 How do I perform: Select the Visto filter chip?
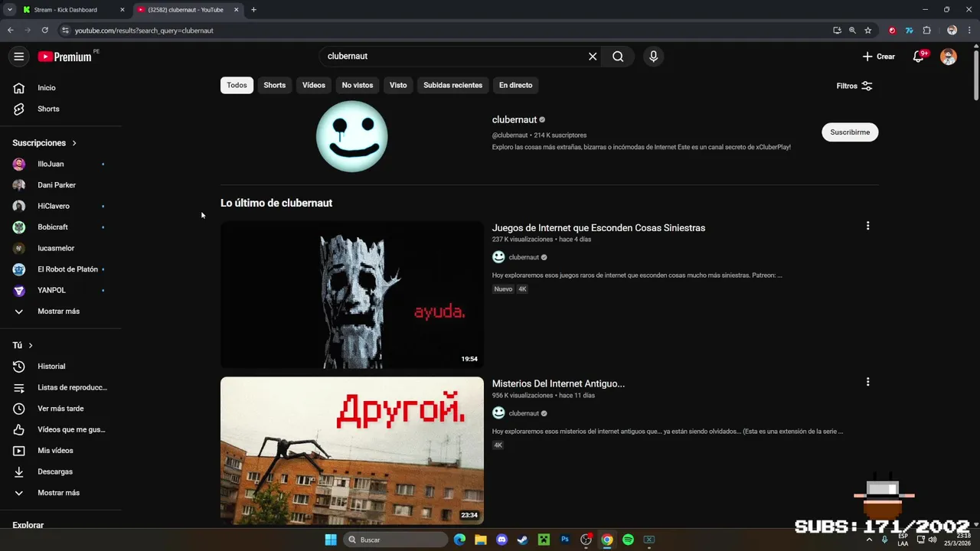coord(398,85)
